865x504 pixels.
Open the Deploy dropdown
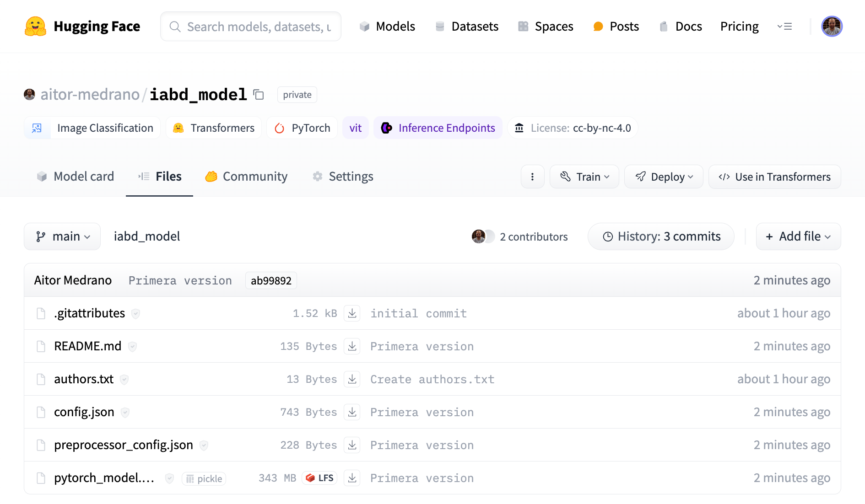tap(664, 177)
